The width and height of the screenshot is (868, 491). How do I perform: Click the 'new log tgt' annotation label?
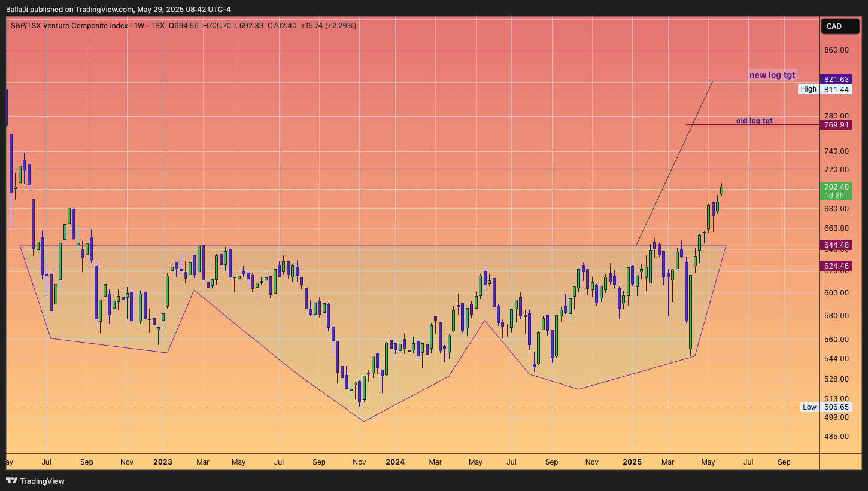[x=772, y=75]
